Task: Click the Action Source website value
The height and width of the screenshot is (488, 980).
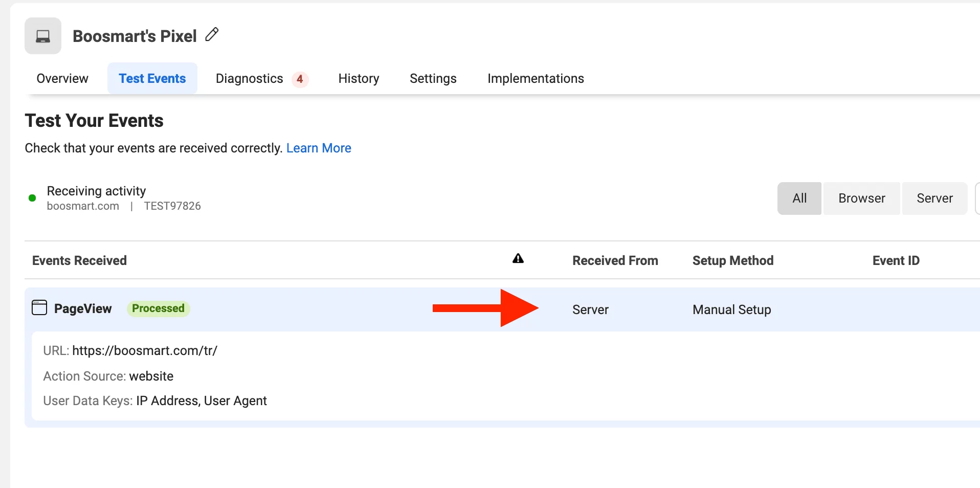Action: pos(151,376)
